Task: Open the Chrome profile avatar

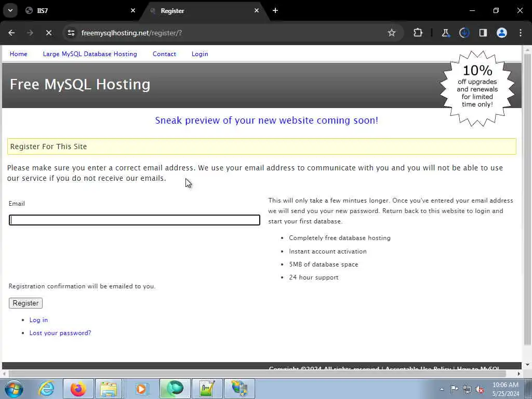Action: click(x=502, y=33)
